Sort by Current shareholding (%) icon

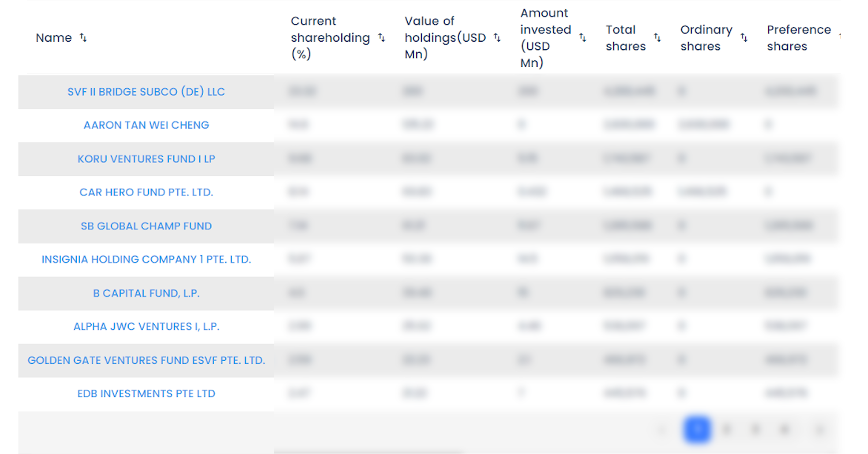point(381,38)
